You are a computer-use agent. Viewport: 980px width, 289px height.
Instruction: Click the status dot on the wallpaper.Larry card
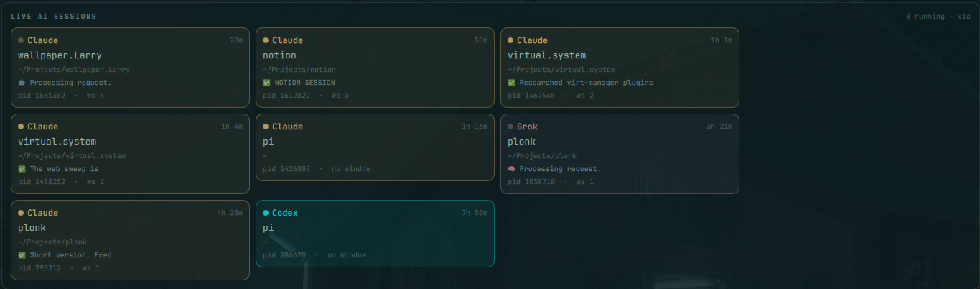(21, 40)
